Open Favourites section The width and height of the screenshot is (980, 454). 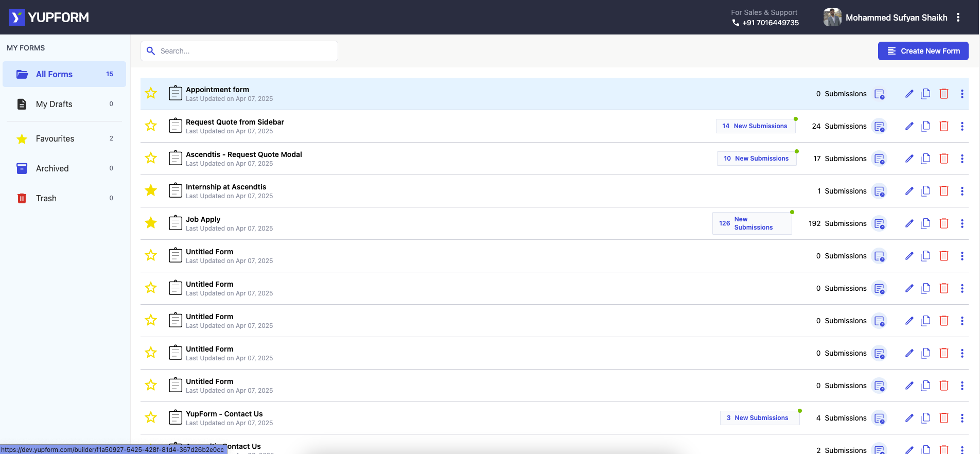[x=64, y=138]
